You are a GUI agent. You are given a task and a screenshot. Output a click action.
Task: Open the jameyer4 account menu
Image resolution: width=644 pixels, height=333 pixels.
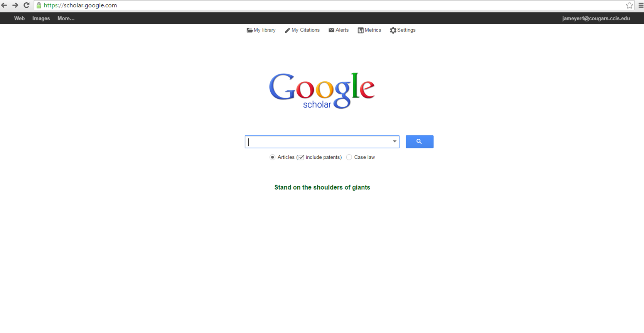[x=596, y=18]
